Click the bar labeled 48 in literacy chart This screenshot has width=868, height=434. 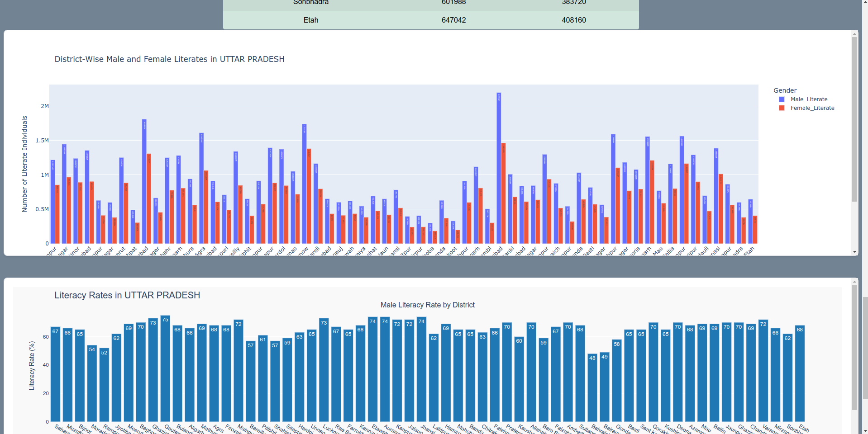(592, 387)
